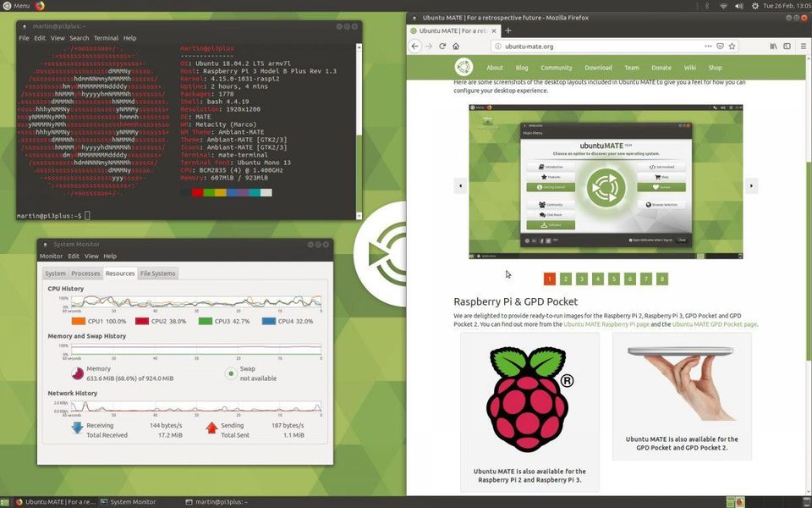
Task: Open the page actions three-dot menu
Action: pos(708,46)
